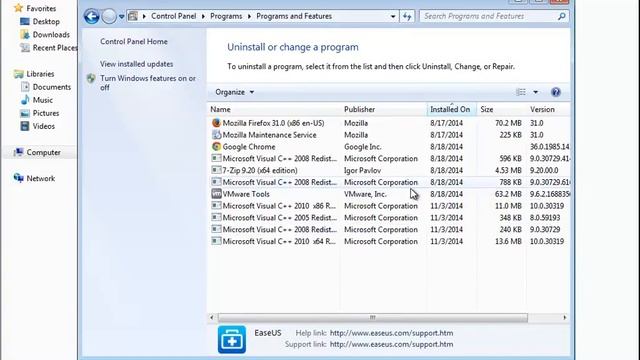Open View installed updates link
Image resolution: width=640 pixels, height=360 pixels.
click(136, 64)
